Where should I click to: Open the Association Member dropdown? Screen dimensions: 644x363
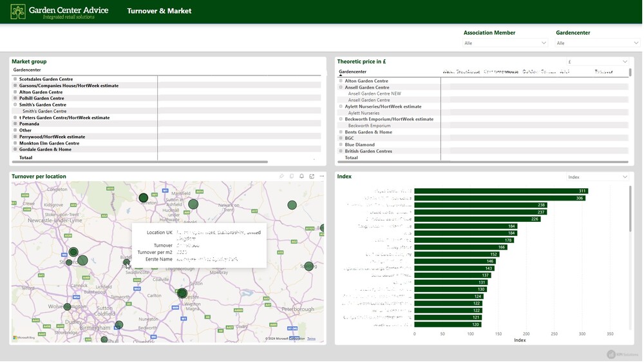[x=505, y=43]
